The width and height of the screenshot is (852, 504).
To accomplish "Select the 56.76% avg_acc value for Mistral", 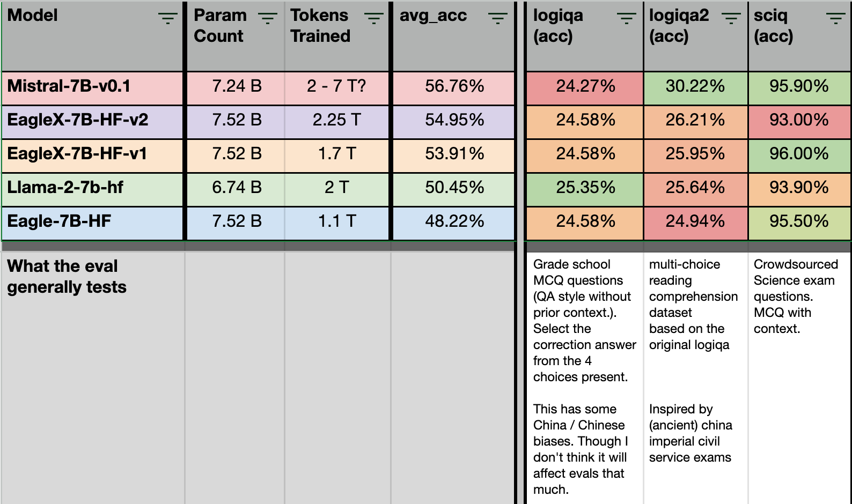I will tap(453, 87).
